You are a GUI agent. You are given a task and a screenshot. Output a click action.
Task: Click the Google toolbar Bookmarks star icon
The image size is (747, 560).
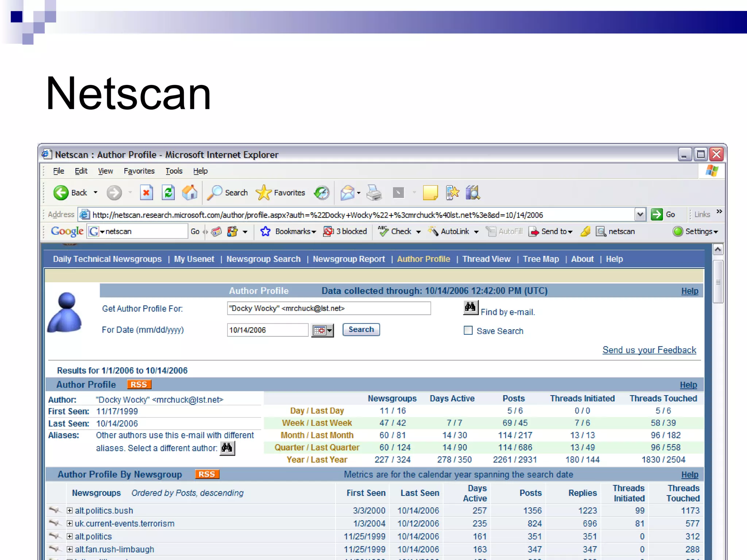pyautogui.click(x=265, y=231)
